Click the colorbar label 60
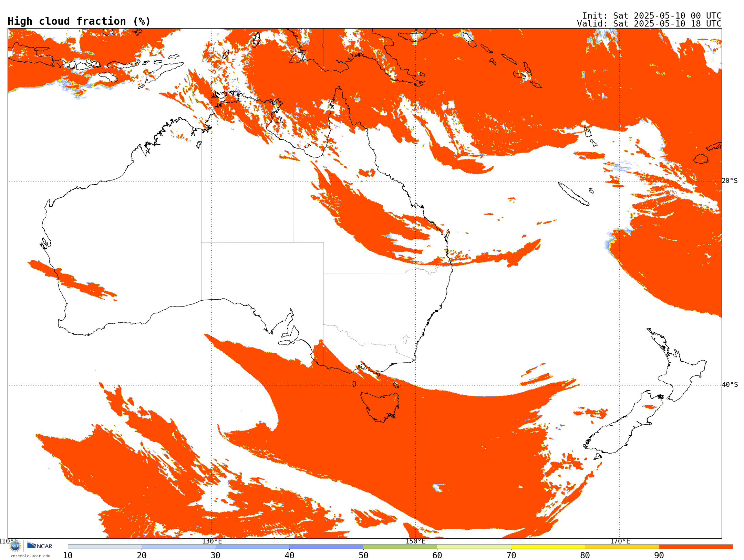 pos(437,556)
